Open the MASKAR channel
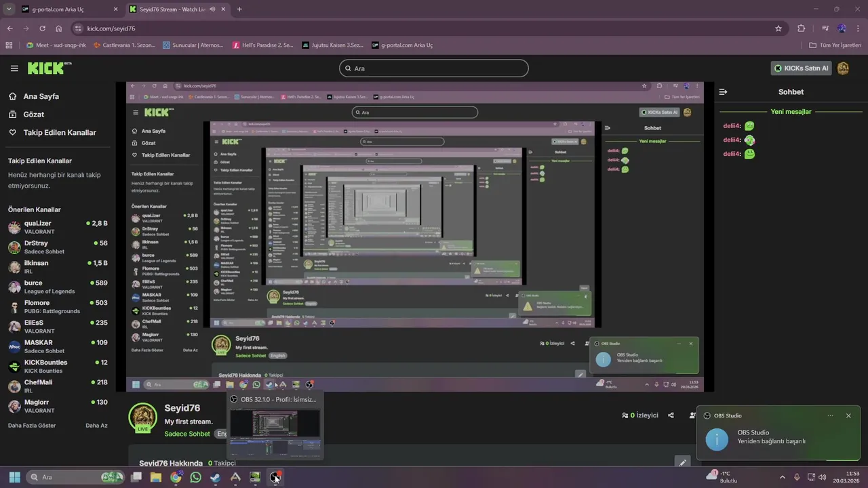Viewport: 868px width, 488px height. click(58, 346)
